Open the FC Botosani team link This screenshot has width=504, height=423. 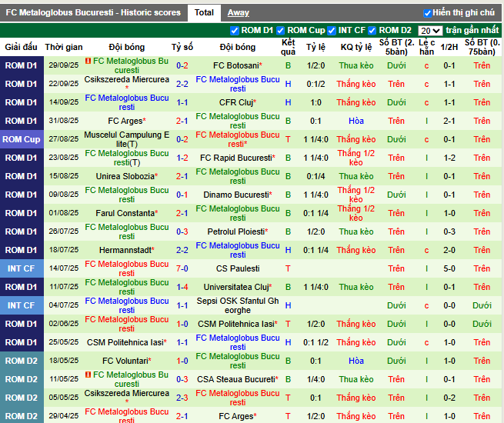(x=236, y=65)
